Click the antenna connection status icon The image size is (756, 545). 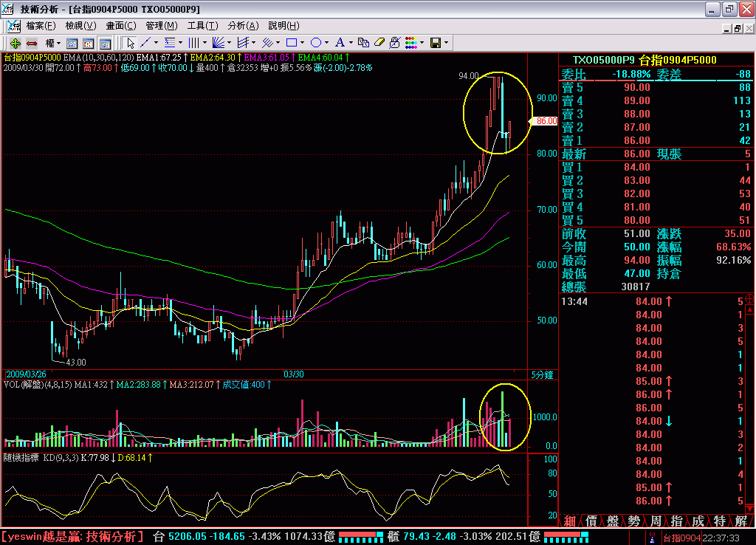click(x=652, y=538)
